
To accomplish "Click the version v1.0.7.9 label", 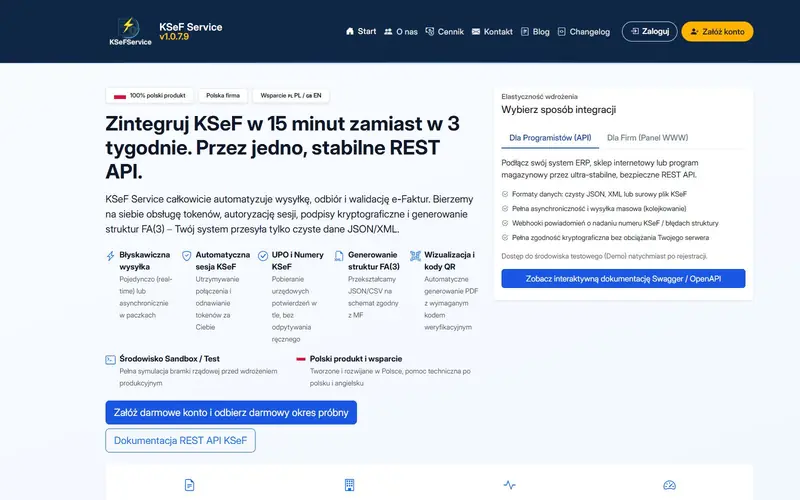I will pos(174,37).
